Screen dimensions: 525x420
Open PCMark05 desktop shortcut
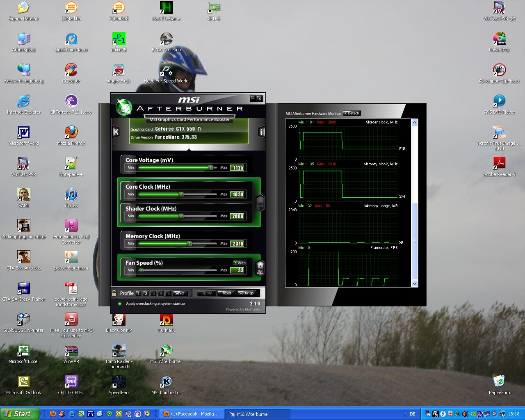(x=119, y=11)
